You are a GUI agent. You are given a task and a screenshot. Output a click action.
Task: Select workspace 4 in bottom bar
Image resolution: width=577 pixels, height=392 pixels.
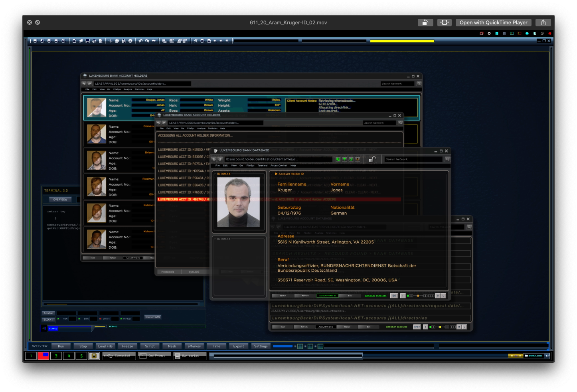pyautogui.click(x=69, y=356)
